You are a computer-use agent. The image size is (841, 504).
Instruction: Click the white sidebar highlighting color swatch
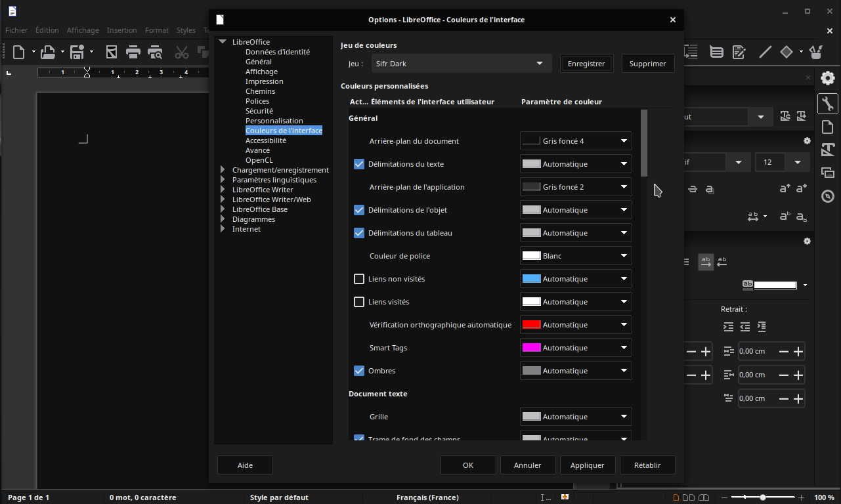click(775, 285)
